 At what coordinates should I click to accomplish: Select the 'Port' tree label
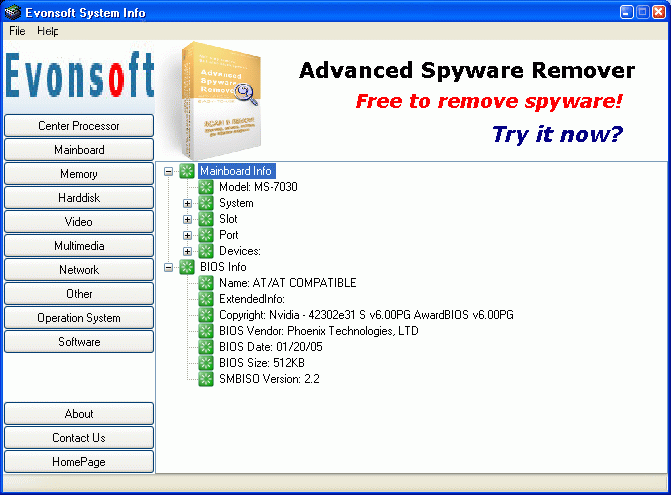point(229,235)
